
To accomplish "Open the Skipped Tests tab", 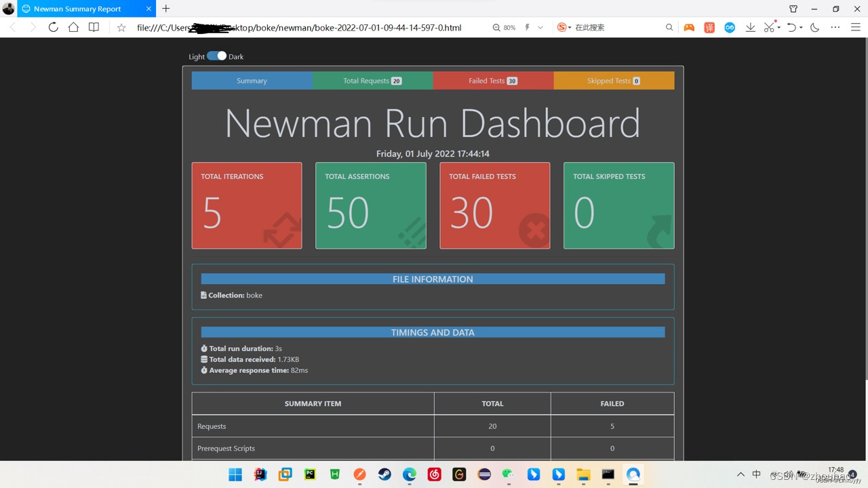I will [x=614, y=81].
